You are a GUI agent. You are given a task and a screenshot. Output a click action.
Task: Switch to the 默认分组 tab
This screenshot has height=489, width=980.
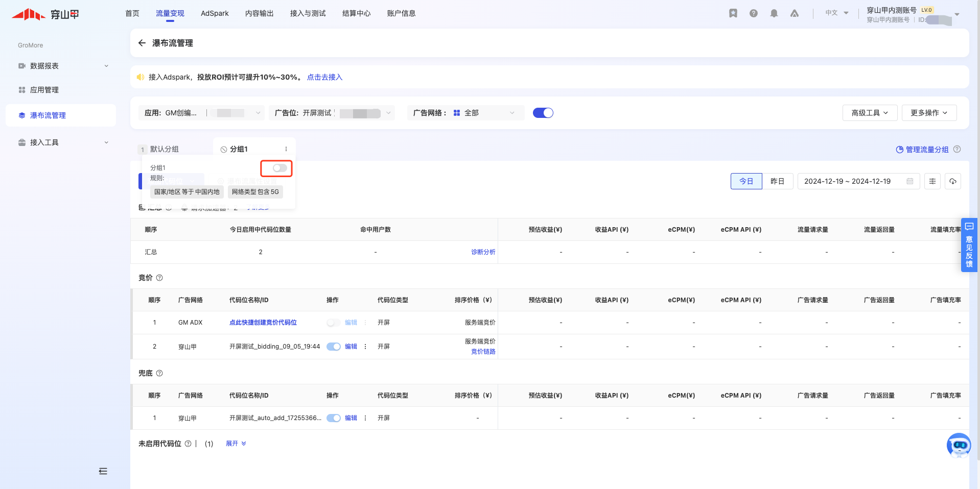(x=158, y=149)
